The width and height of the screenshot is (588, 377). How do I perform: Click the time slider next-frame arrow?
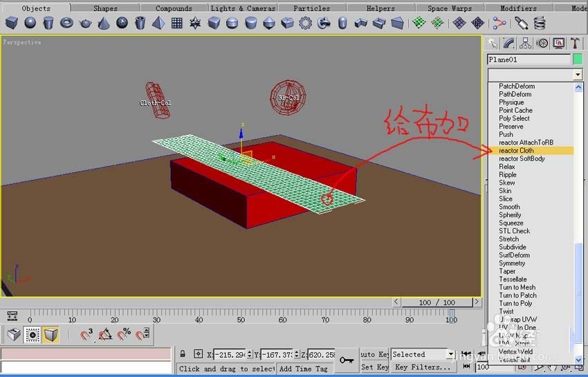click(x=477, y=302)
